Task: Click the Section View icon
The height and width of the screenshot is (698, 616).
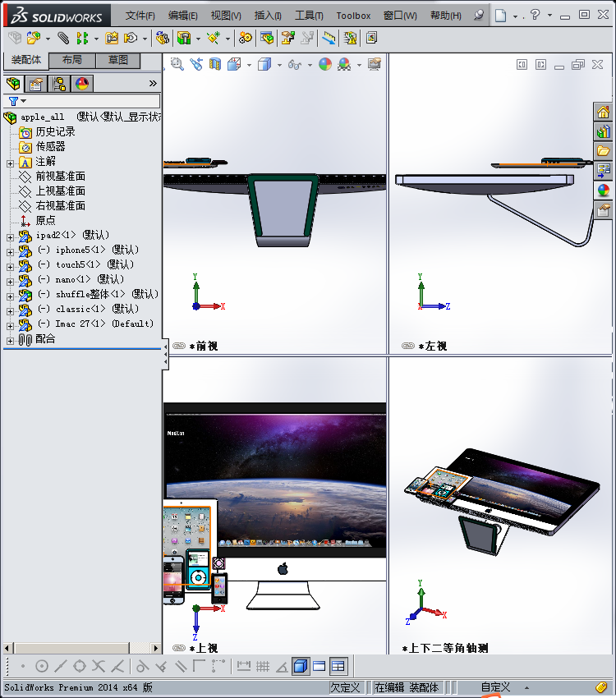Action: click(x=215, y=65)
